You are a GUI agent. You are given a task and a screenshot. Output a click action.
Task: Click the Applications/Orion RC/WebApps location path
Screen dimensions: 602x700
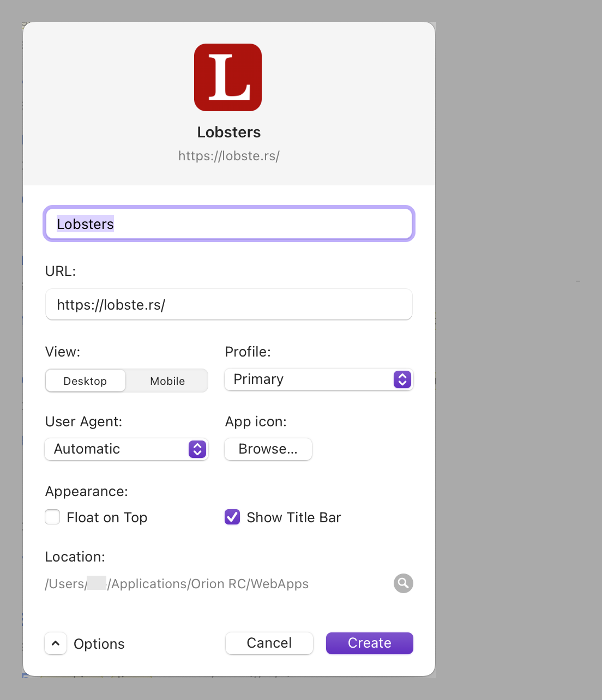click(207, 584)
